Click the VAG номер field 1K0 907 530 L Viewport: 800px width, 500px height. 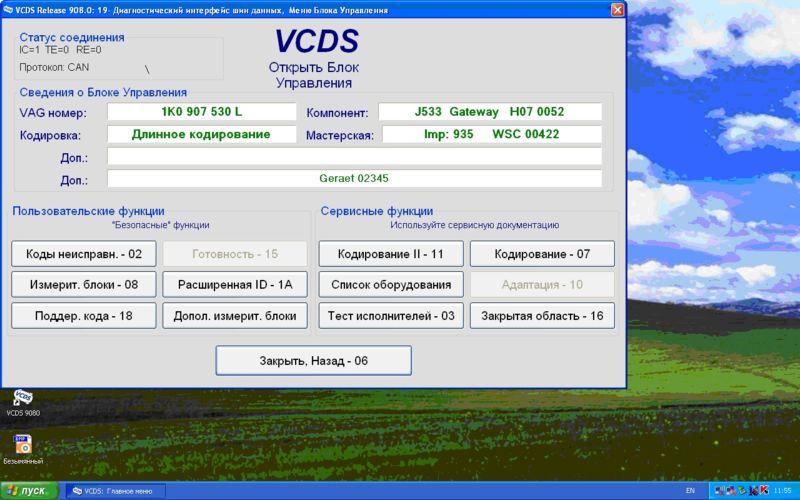[x=202, y=112]
